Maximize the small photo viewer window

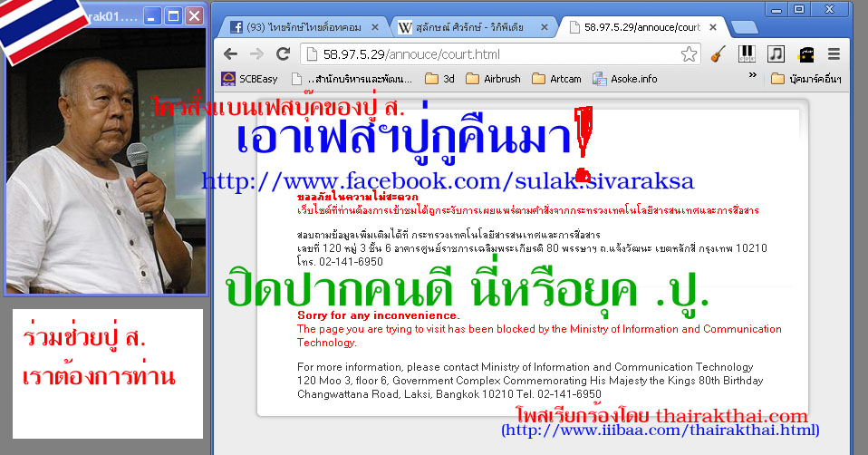click(173, 16)
